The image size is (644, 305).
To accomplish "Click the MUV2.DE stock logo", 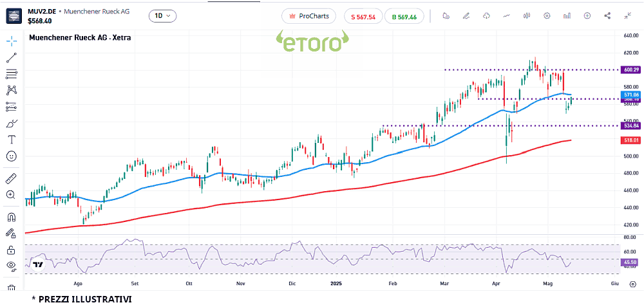I will pos(14,16).
